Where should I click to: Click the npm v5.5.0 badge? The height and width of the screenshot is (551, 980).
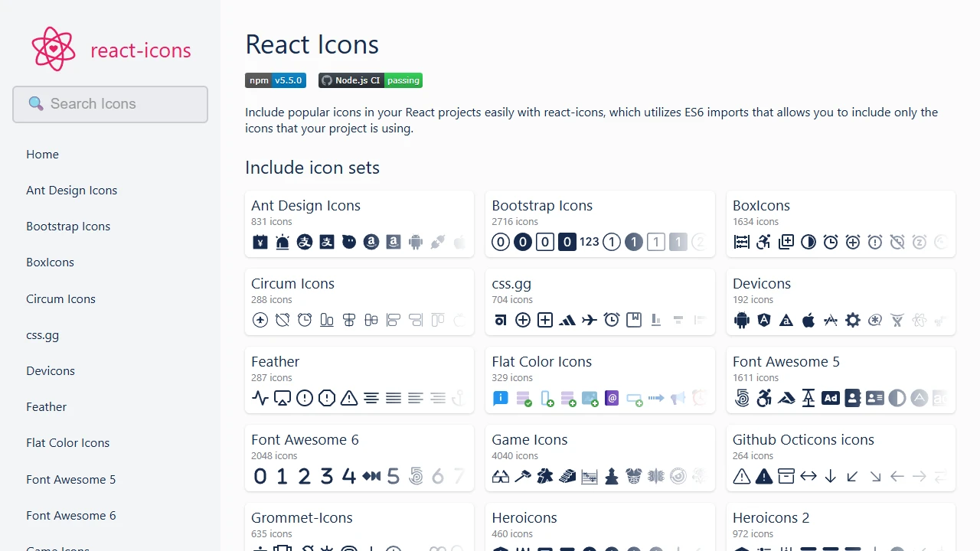pos(276,80)
